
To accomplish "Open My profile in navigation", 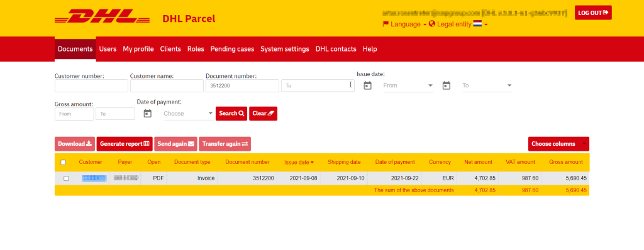I will pyautogui.click(x=138, y=49).
